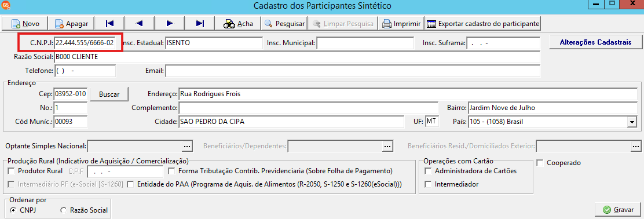This screenshot has height=219, width=644.
Task: Go to previous record arrow
Action: tap(139, 23)
